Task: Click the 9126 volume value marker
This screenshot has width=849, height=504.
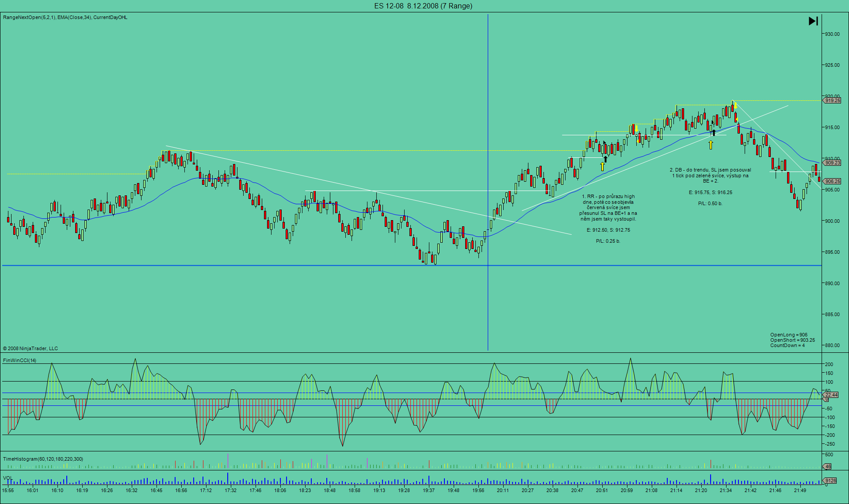Action: [x=830, y=481]
